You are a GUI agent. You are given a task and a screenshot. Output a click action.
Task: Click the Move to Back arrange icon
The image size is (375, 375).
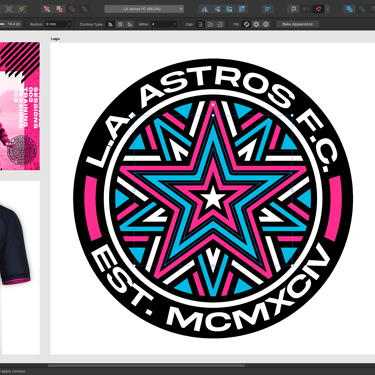pyautogui.click(x=47, y=9)
